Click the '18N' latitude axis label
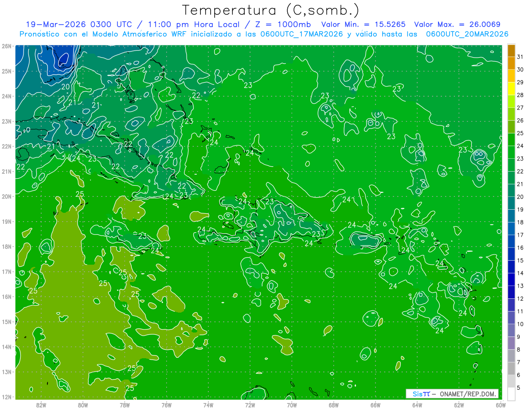Image resolution: width=532 pixels, height=411 pixels. pyautogui.click(x=6, y=247)
